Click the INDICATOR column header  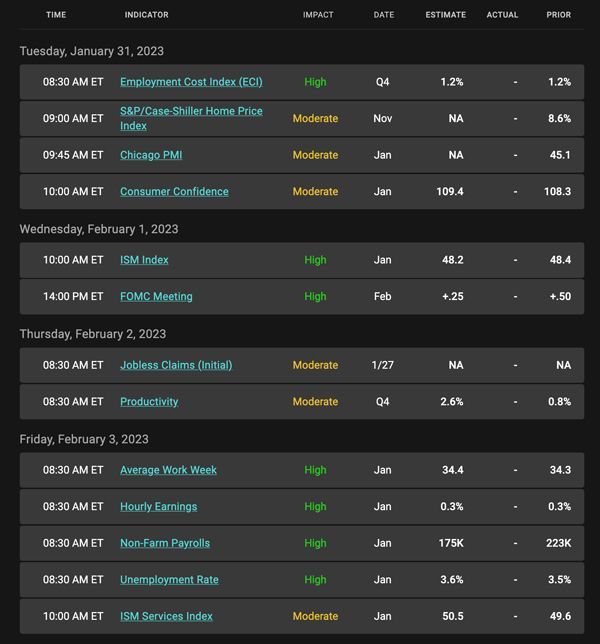(x=147, y=15)
